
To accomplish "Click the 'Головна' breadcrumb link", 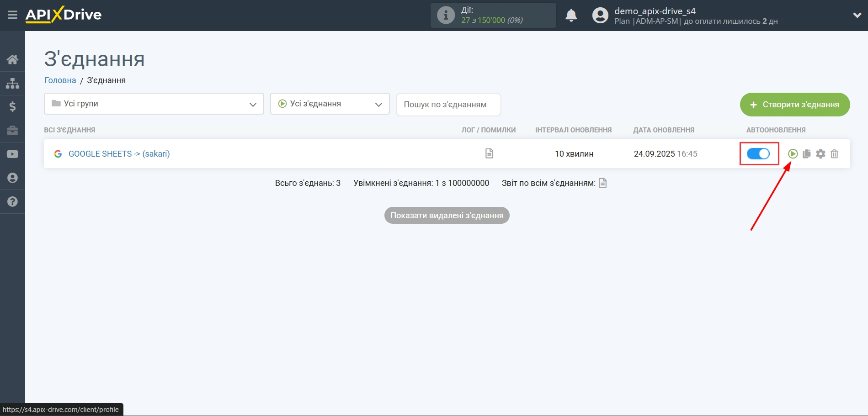I will [60, 80].
